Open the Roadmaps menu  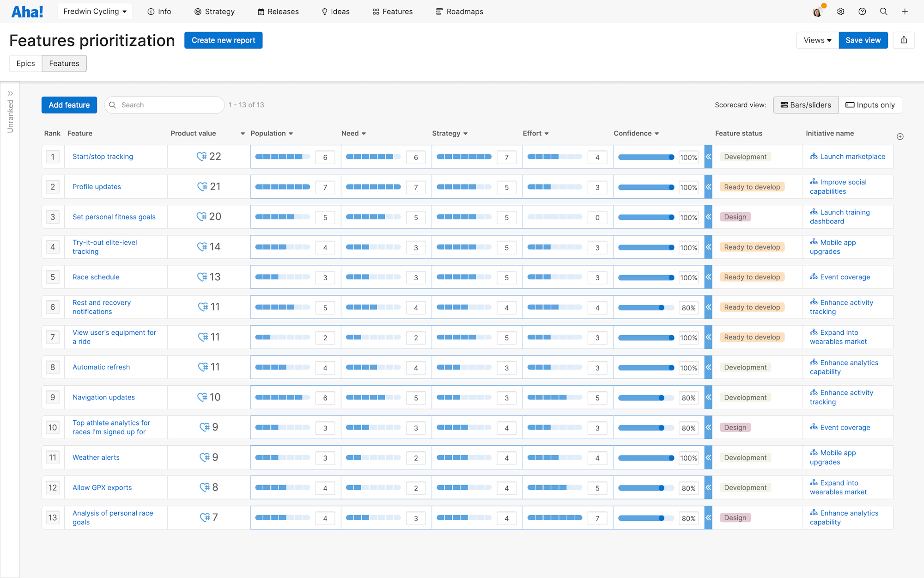point(459,11)
